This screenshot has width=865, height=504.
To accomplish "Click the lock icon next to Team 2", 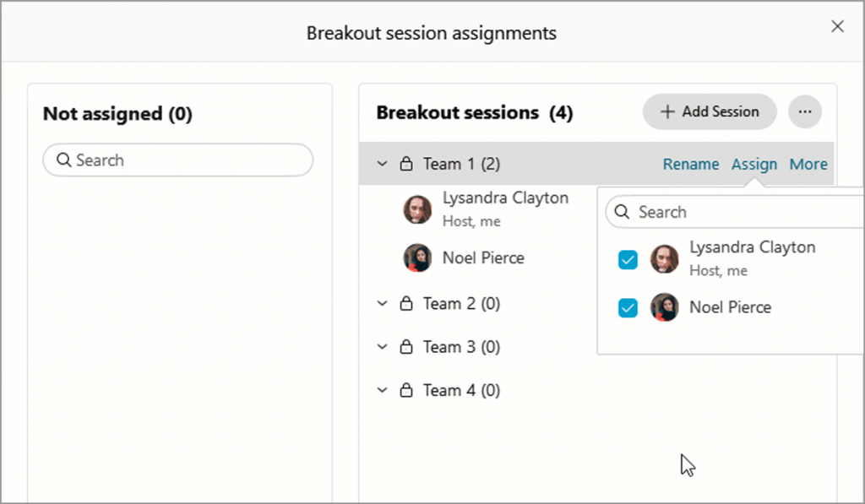I will [x=405, y=303].
